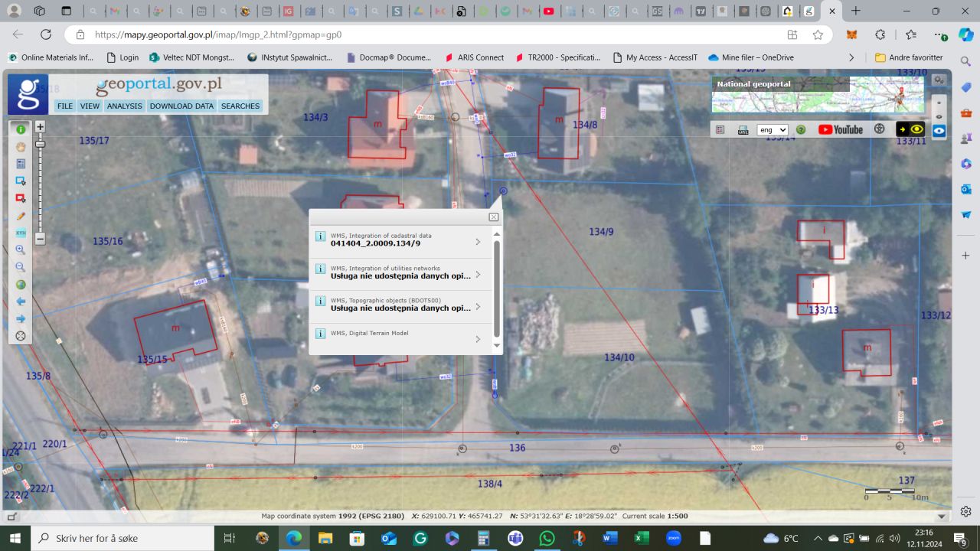Toggle the yellow high-contrast eye button
Viewport: 980px width, 551px height.
coord(910,129)
